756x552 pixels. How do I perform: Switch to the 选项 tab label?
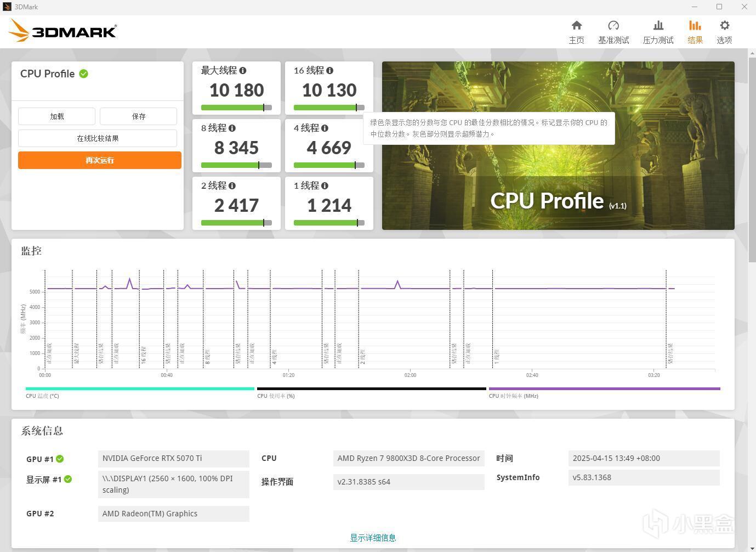click(x=724, y=40)
